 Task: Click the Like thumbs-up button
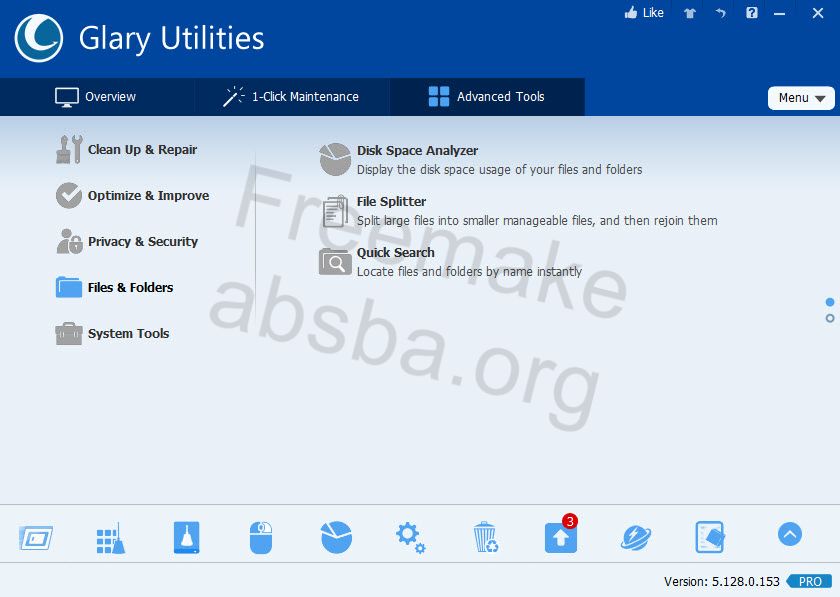point(644,13)
